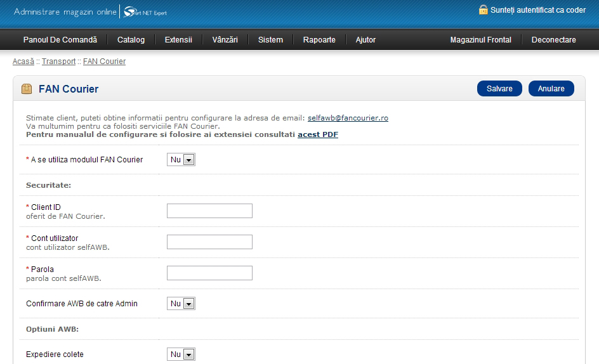Open the selfawb@fancourier.ro email link

coord(348,118)
